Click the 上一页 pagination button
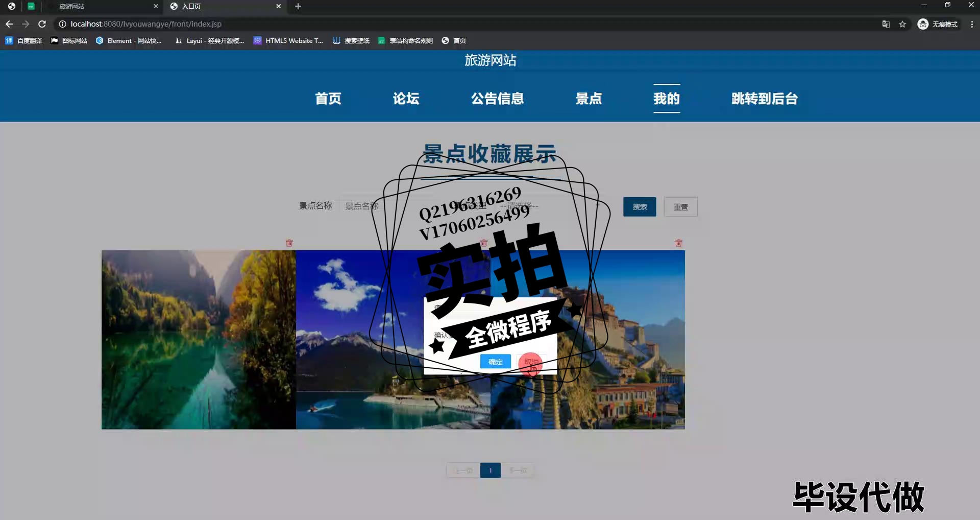This screenshot has width=980, height=520. (463, 470)
